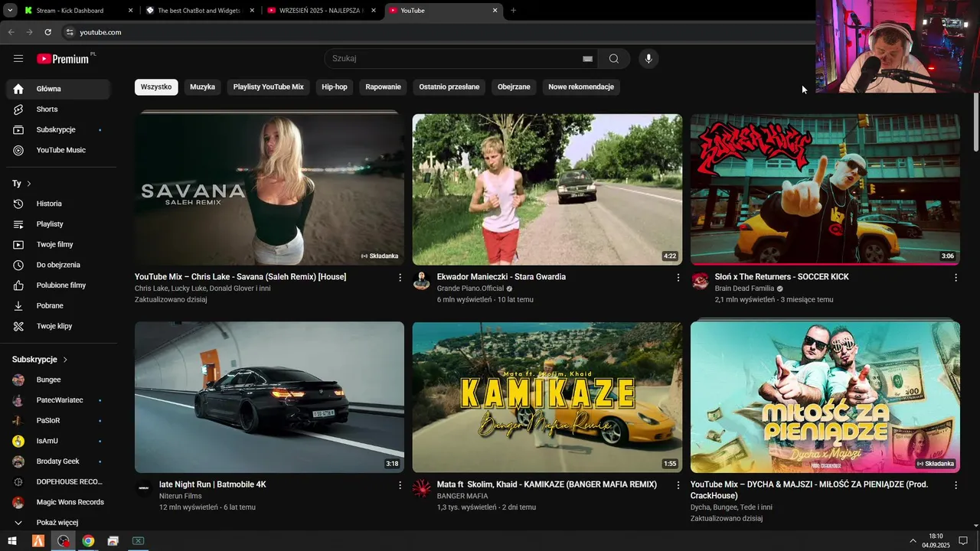980x551 pixels.
Task: Open Grande Piano.Official channel avatar
Action: tap(421, 281)
